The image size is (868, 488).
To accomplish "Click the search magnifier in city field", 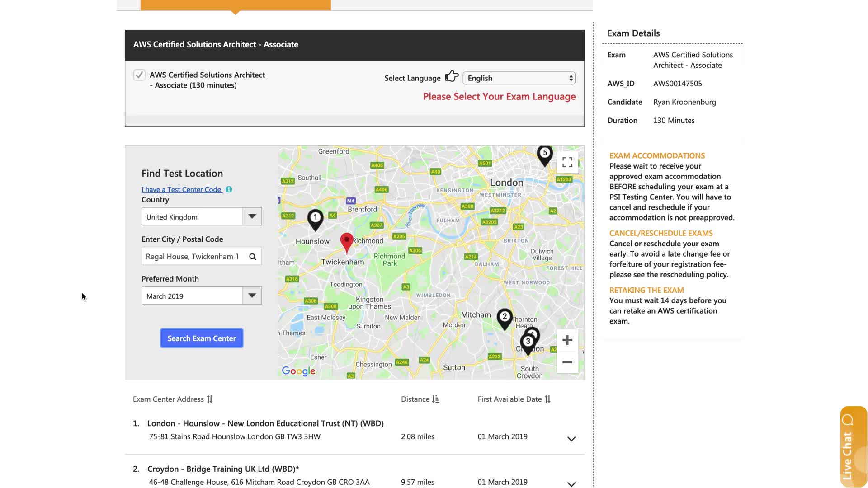I will tap(253, 257).
